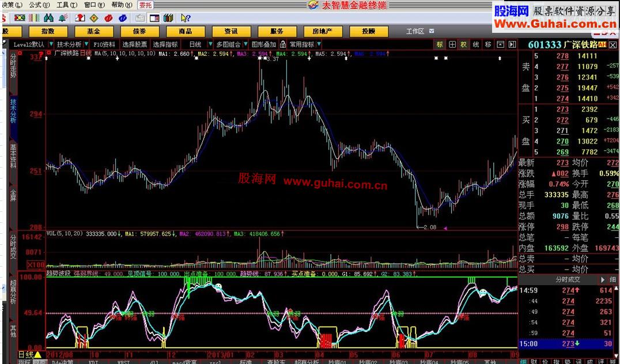Open the books library icon
Image resolution: width=620 pixels, height=364 pixels.
point(168,18)
